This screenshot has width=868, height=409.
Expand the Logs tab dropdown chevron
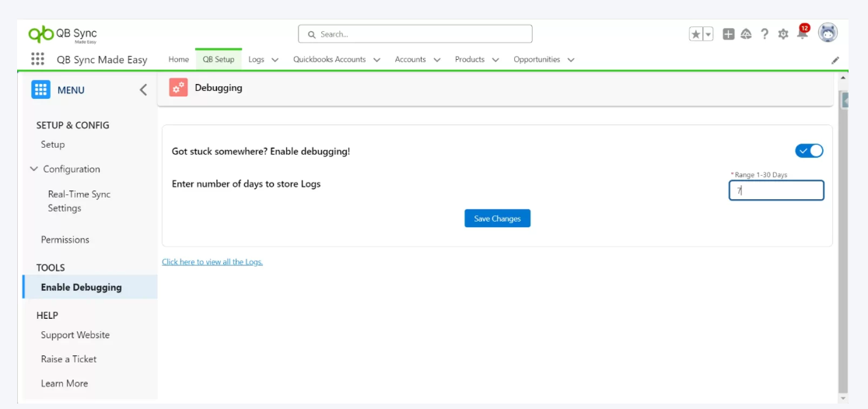[x=275, y=60]
